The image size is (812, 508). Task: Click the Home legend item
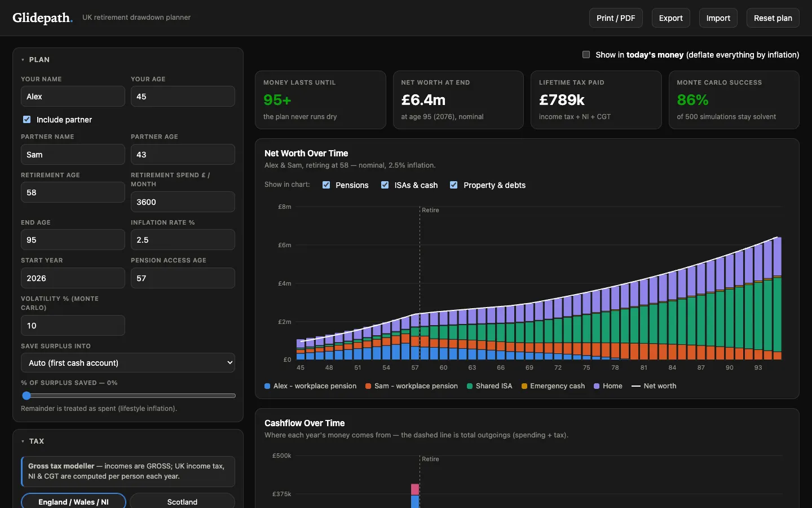point(608,386)
